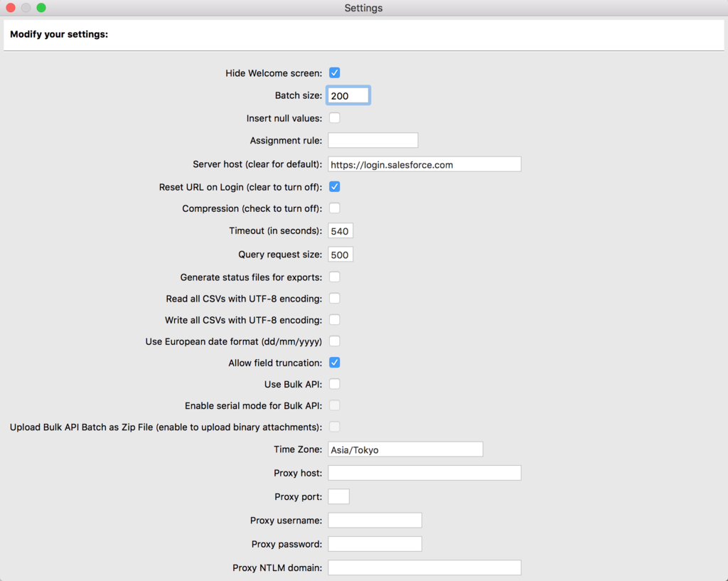Screen dimensions: 728x581
Task: Disable Allow field truncation checkbox
Action: tap(334, 363)
